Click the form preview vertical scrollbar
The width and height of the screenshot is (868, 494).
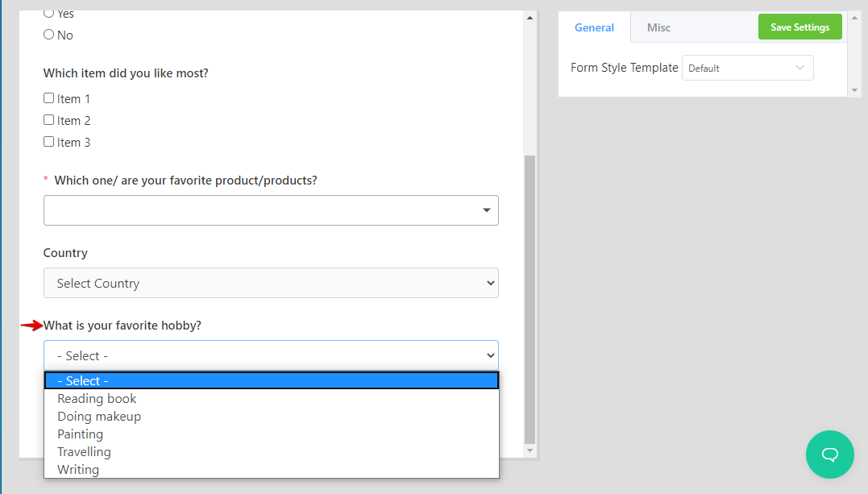point(530,298)
